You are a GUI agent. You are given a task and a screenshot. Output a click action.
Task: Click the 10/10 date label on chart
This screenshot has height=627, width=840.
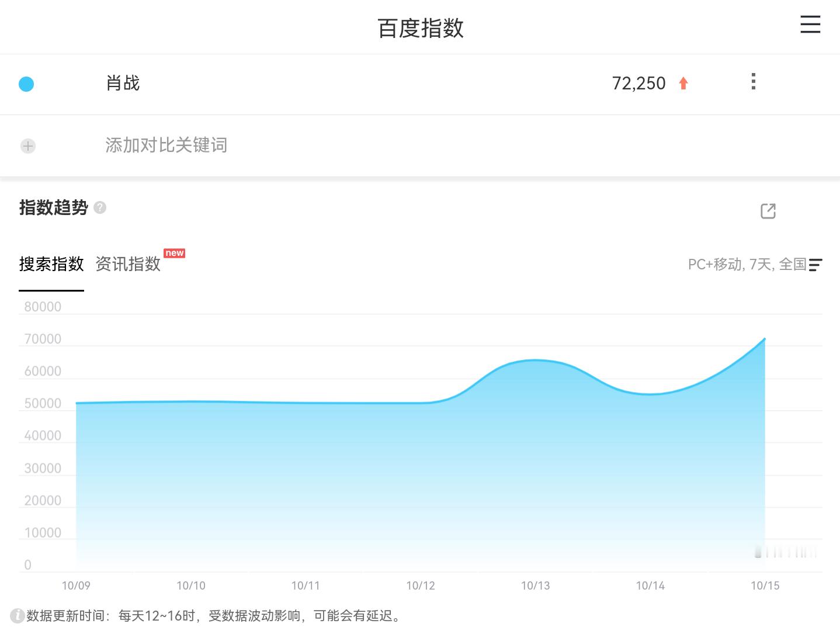tap(191, 586)
